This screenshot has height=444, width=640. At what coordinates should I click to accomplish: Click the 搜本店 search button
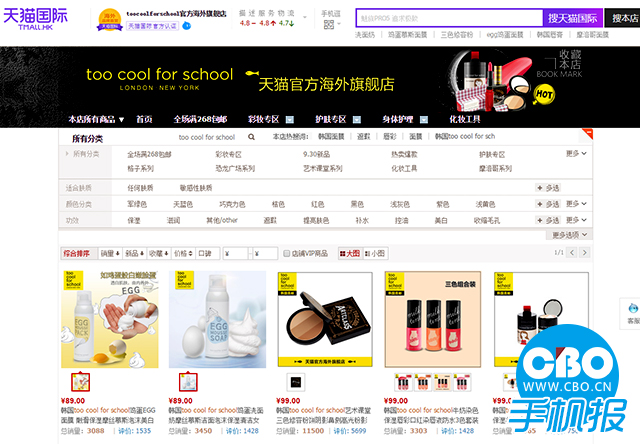(623, 18)
